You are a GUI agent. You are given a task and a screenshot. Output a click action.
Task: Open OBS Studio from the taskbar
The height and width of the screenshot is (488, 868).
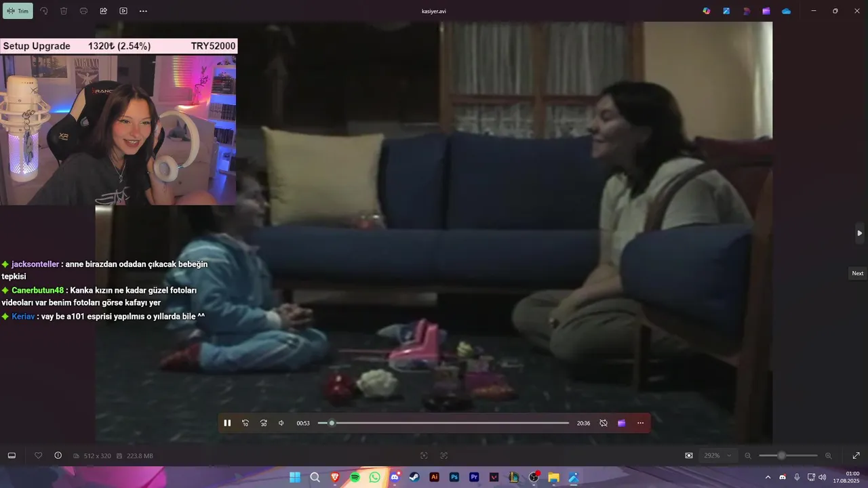pyautogui.click(x=534, y=477)
